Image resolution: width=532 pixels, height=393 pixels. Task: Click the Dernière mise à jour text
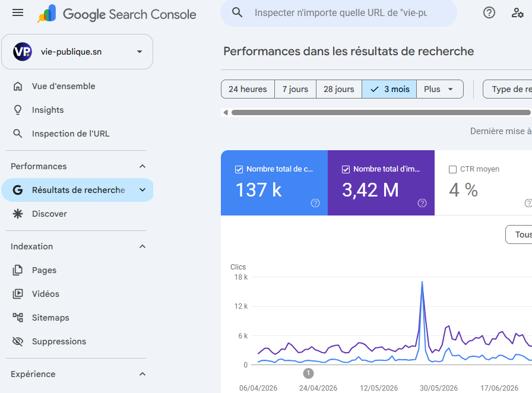tap(501, 131)
